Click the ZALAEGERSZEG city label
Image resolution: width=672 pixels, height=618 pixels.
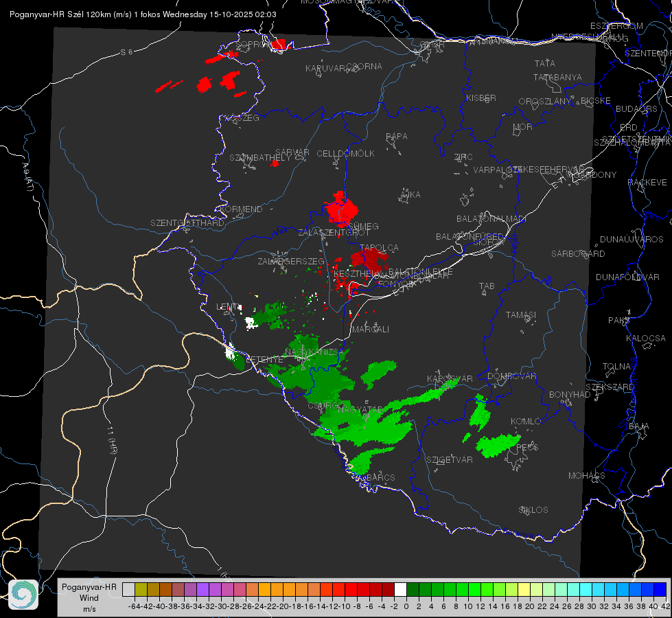pos(291,261)
